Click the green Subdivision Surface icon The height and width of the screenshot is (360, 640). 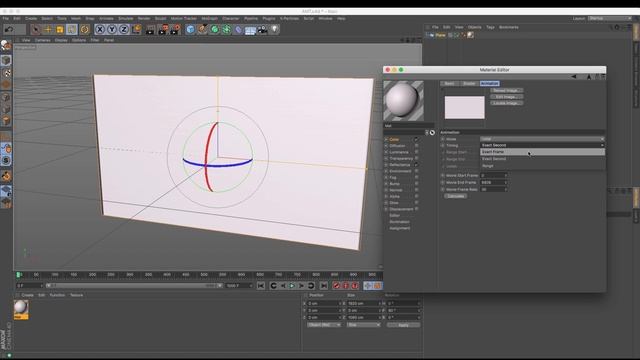(x=214, y=29)
